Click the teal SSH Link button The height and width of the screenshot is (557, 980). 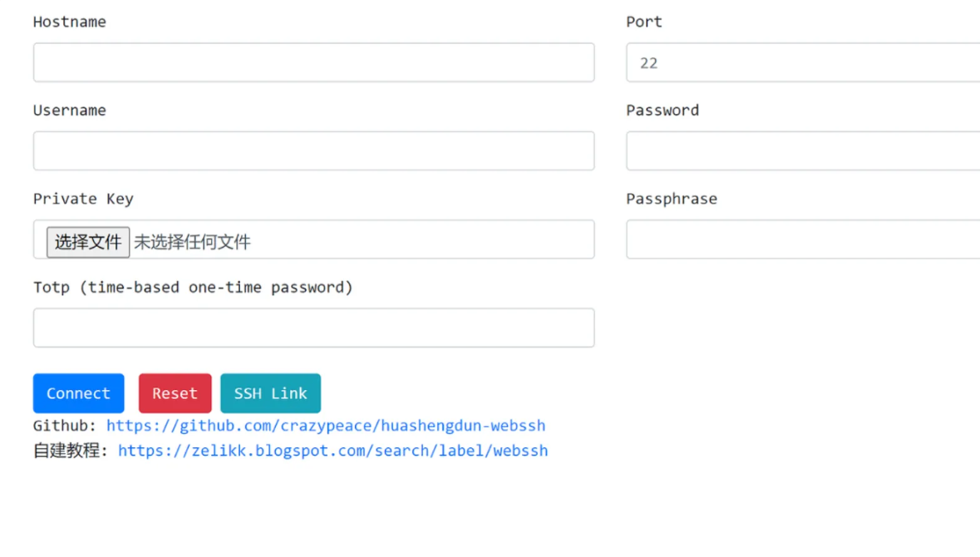pyautogui.click(x=270, y=393)
